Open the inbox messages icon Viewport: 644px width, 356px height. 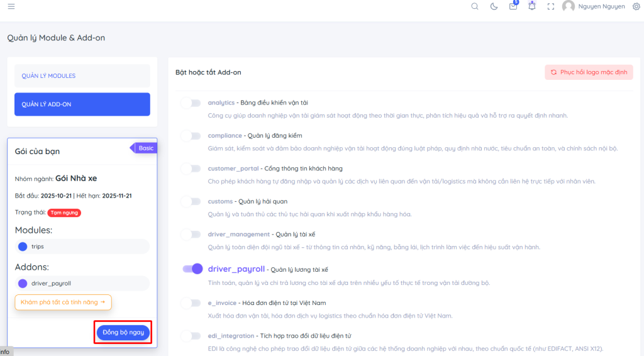click(x=513, y=6)
